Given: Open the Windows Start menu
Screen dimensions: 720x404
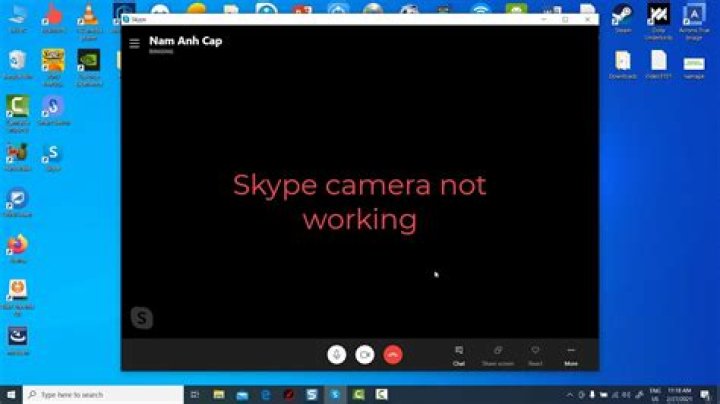Looking at the screenshot, I should [x=10, y=395].
